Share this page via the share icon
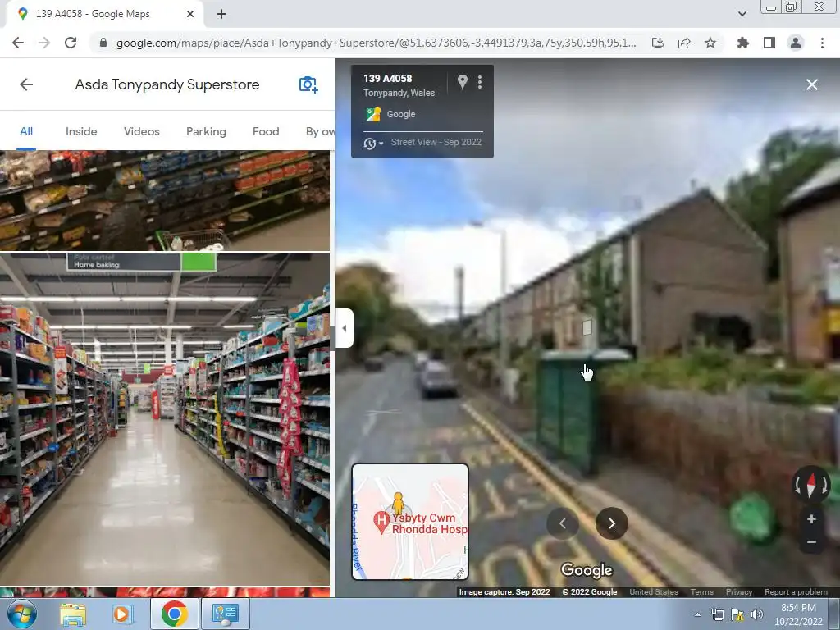 [x=684, y=43]
